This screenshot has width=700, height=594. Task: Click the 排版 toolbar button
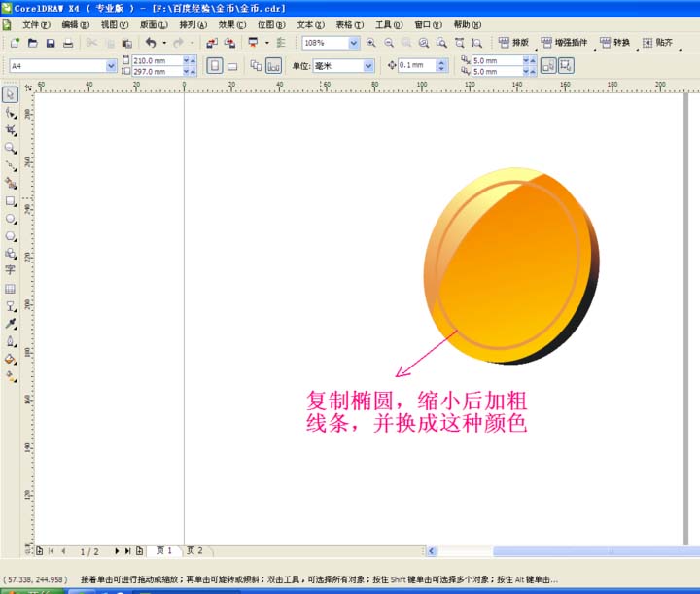(513, 43)
